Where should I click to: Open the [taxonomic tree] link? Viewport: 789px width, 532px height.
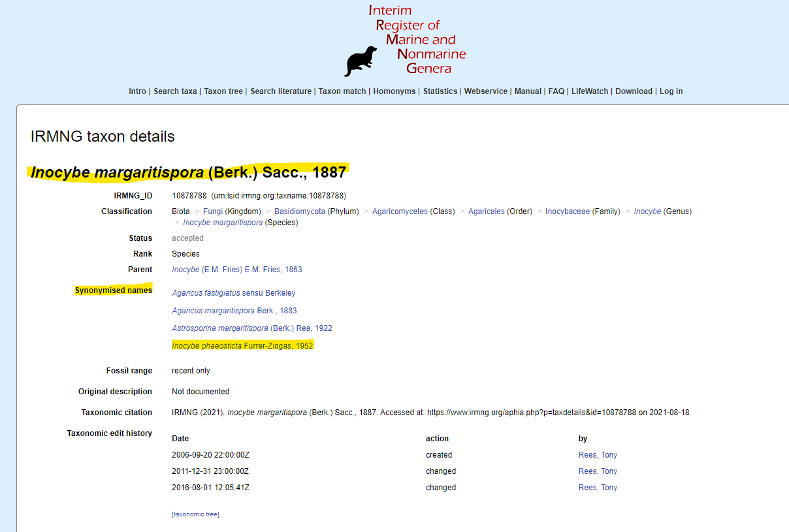(x=195, y=514)
